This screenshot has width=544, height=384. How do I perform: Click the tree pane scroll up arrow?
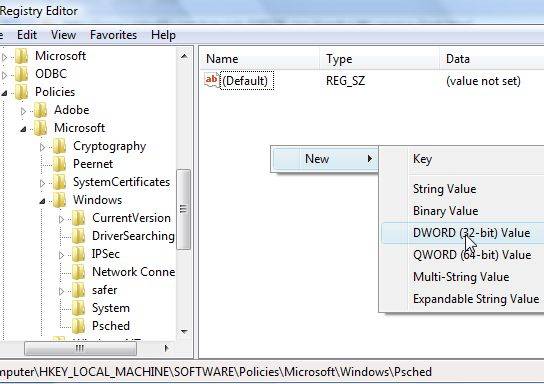184,56
